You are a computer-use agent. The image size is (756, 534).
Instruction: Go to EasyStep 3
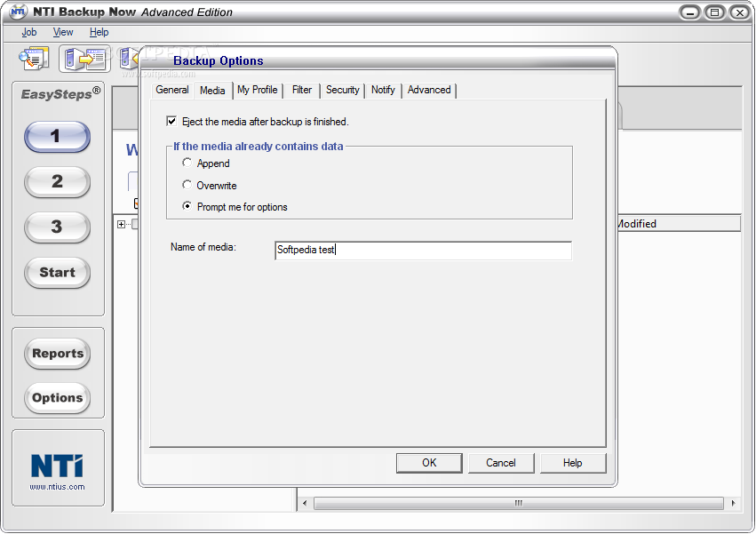57,227
